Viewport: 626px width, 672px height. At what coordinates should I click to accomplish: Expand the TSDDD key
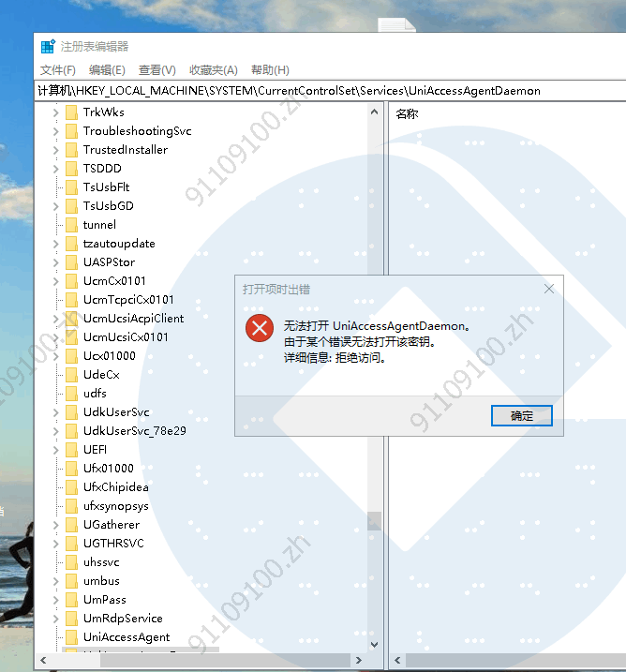(x=55, y=169)
